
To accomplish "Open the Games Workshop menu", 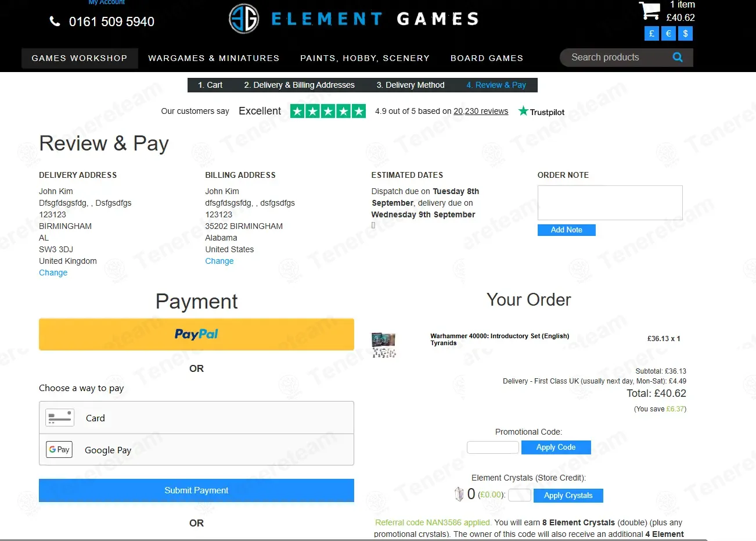I will pyautogui.click(x=80, y=58).
